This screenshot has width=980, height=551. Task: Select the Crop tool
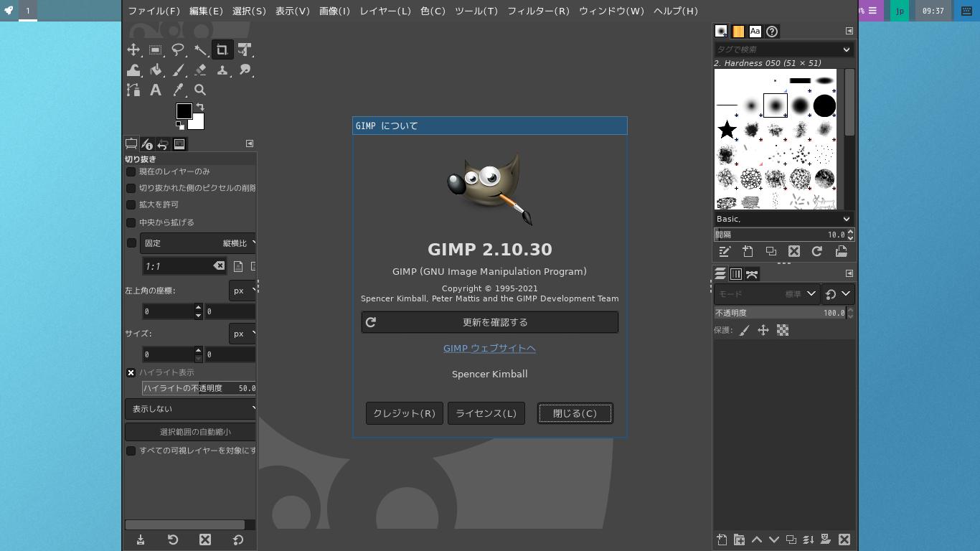(x=222, y=50)
